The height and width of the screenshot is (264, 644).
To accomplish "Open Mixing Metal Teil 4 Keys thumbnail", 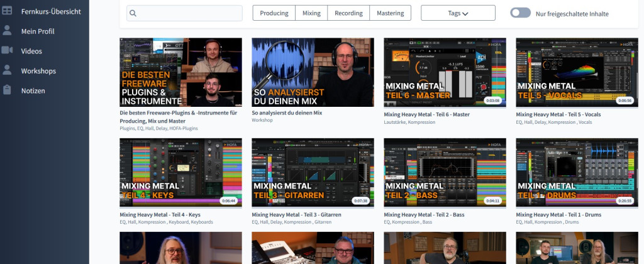I will 180,172.
